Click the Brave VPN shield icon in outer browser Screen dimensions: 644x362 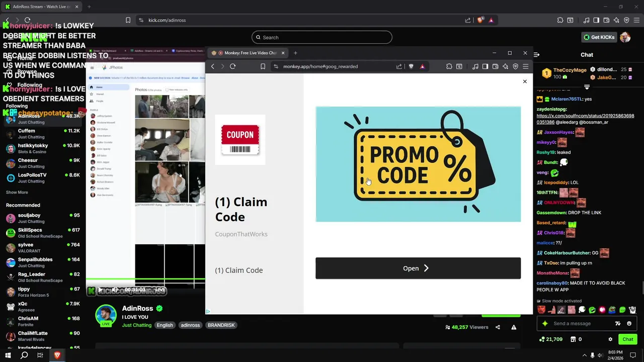click(626, 20)
